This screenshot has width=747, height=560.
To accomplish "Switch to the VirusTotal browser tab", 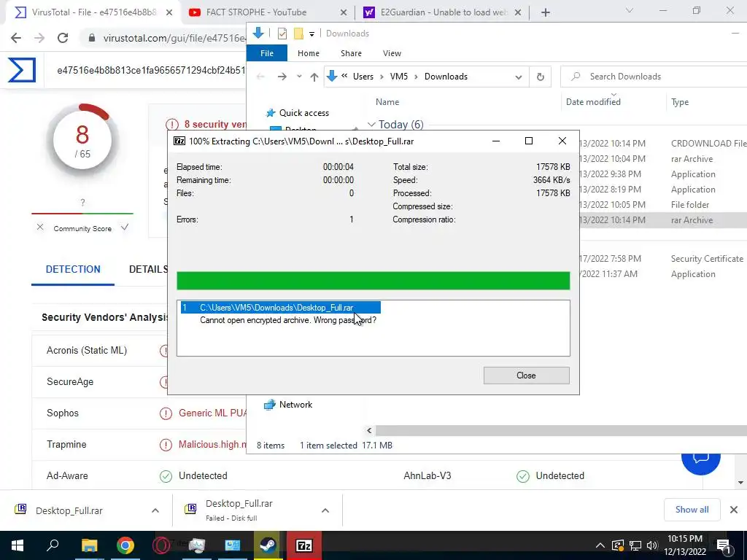I will coord(93,12).
